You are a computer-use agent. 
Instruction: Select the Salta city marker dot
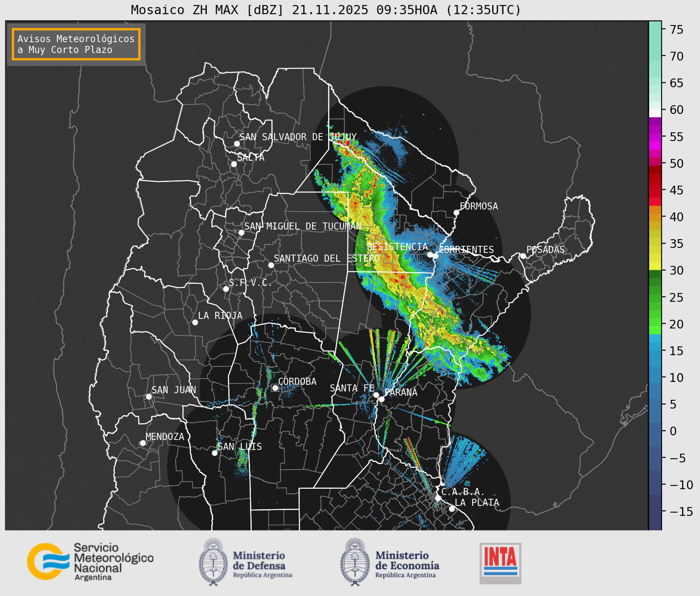(234, 164)
